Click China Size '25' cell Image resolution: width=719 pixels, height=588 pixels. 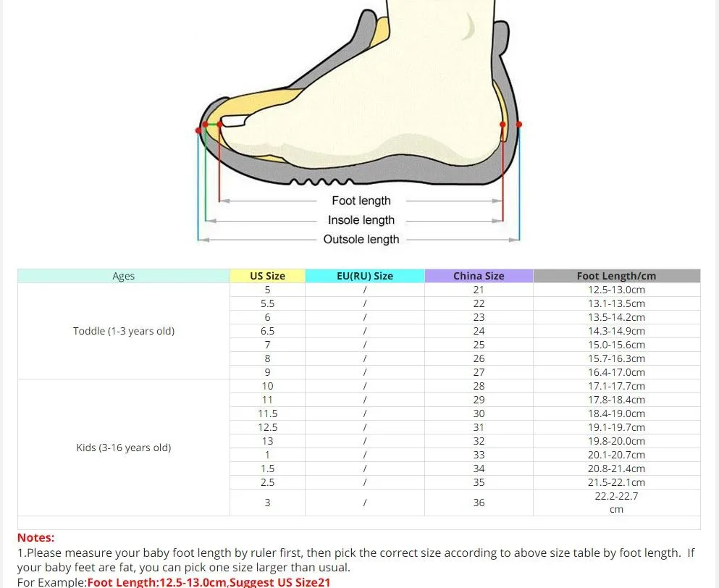pos(479,345)
